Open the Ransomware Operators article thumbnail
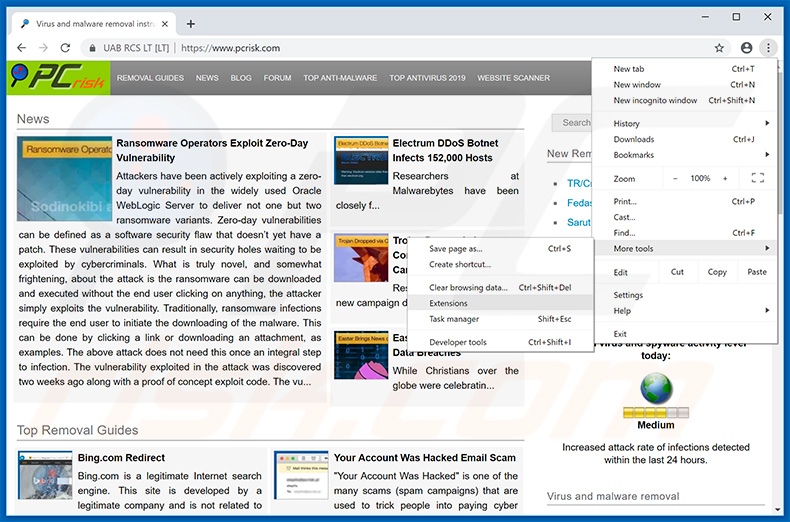790x522 pixels. [64, 178]
